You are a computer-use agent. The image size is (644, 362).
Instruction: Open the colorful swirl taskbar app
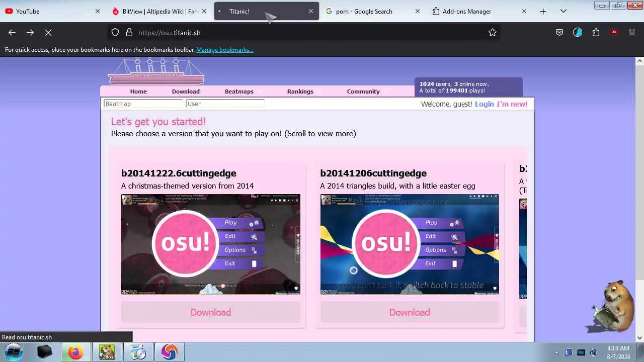pos(169,352)
